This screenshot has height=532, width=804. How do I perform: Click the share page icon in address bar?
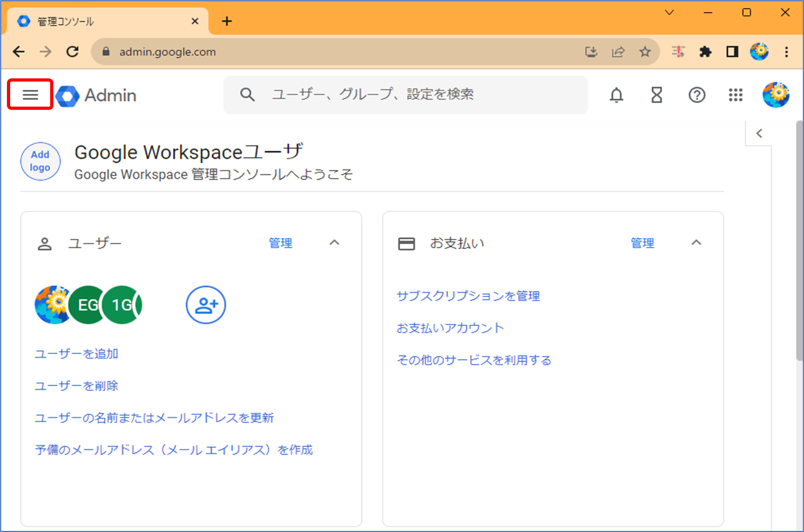(x=618, y=52)
